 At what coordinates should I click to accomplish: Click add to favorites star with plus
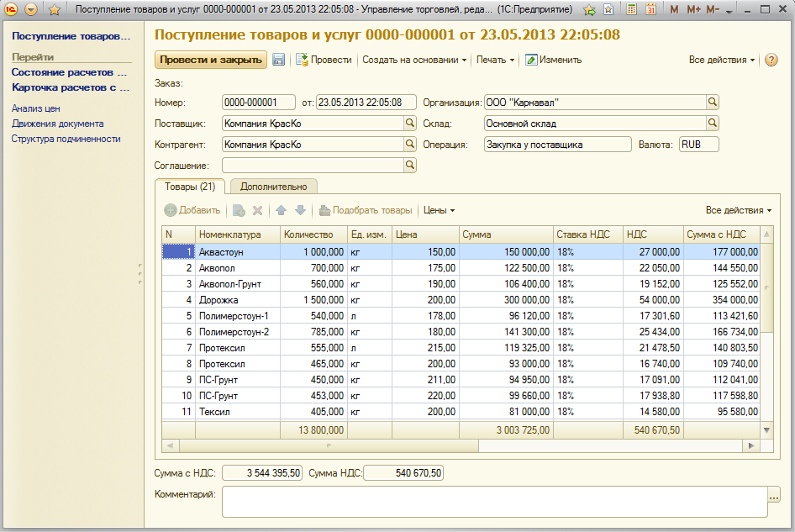pos(589,9)
